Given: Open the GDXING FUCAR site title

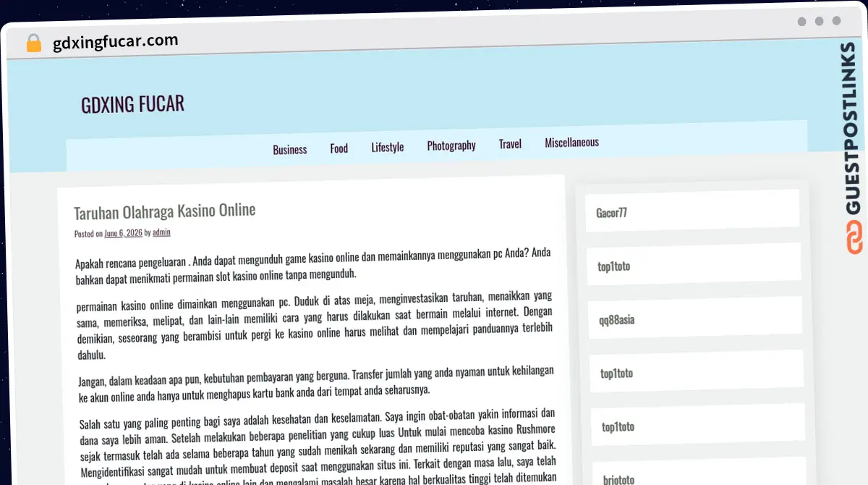Looking at the screenshot, I should [132, 104].
